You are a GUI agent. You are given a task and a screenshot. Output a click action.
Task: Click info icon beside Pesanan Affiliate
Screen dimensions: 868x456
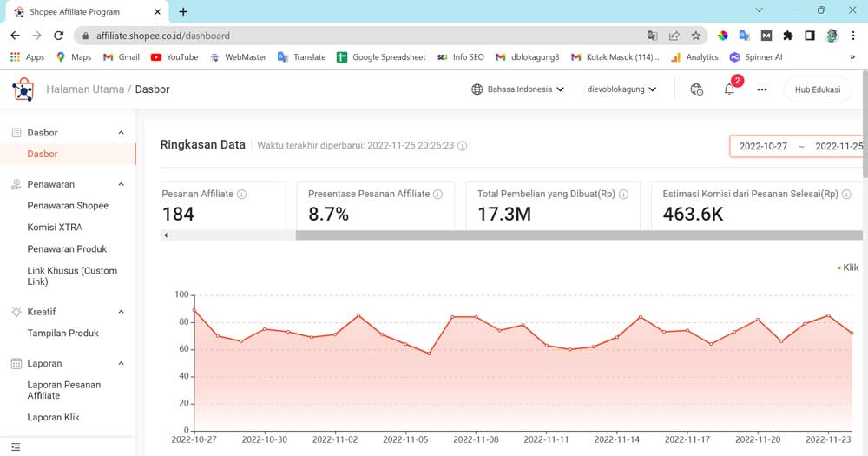point(242,195)
